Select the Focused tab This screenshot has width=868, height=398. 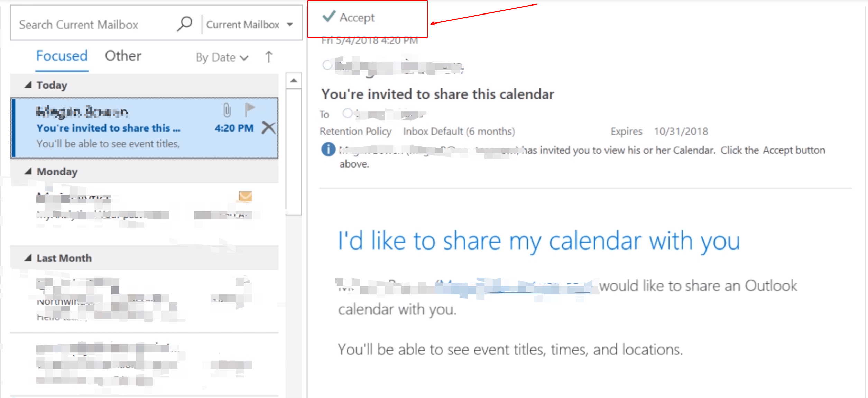[x=61, y=55]
